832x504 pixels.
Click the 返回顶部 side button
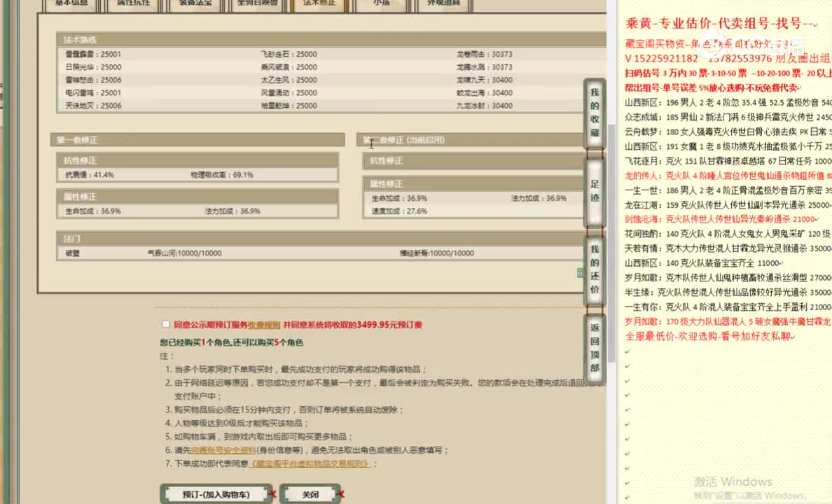click(595, 348)
